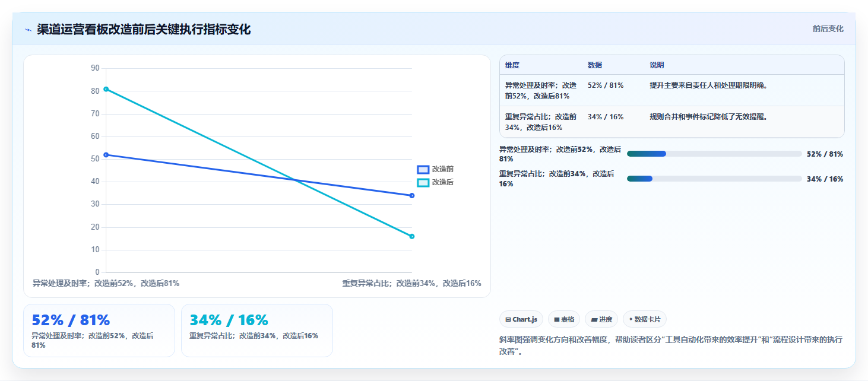Select the Chart.js tag chip
The image size is (868, 381).
point(521,319)
